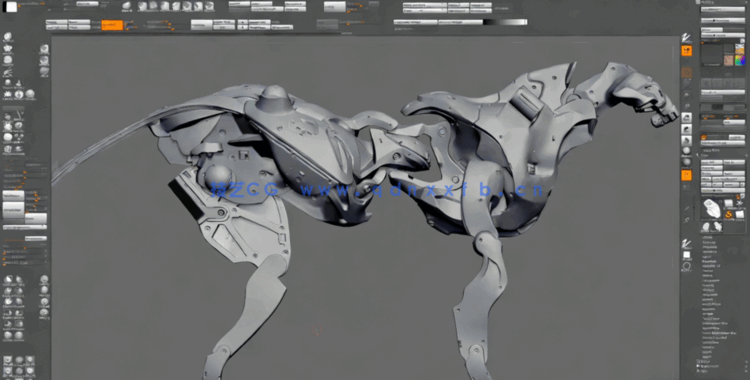Click the BPR render icon atop the right shelf
750x380 pixels.
coord(686,38)
